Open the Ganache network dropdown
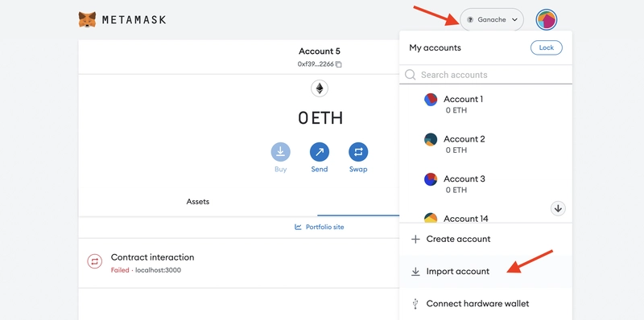This screenshot has height=320, width=644. [492, 19]
